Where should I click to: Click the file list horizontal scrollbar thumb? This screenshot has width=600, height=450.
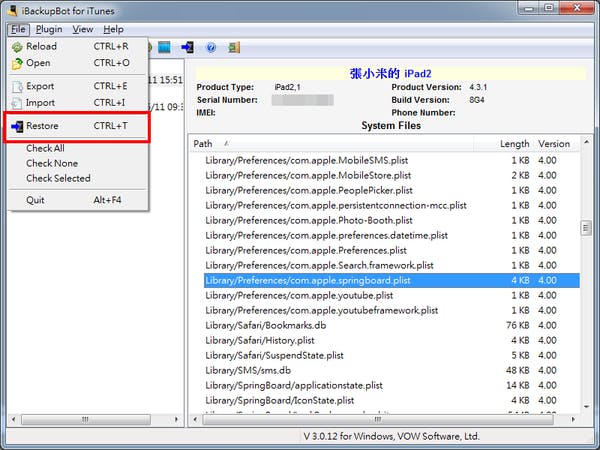point(378,419)
